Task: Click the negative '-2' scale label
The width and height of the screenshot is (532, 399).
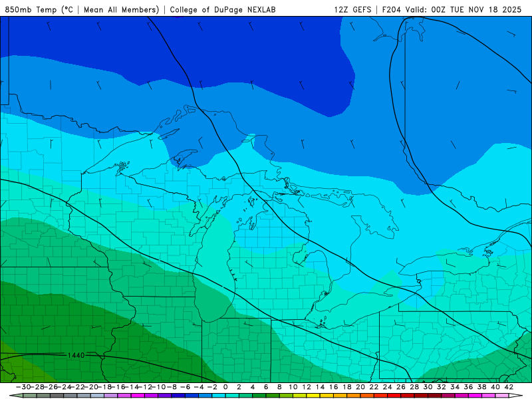Action: pos(212,387)
